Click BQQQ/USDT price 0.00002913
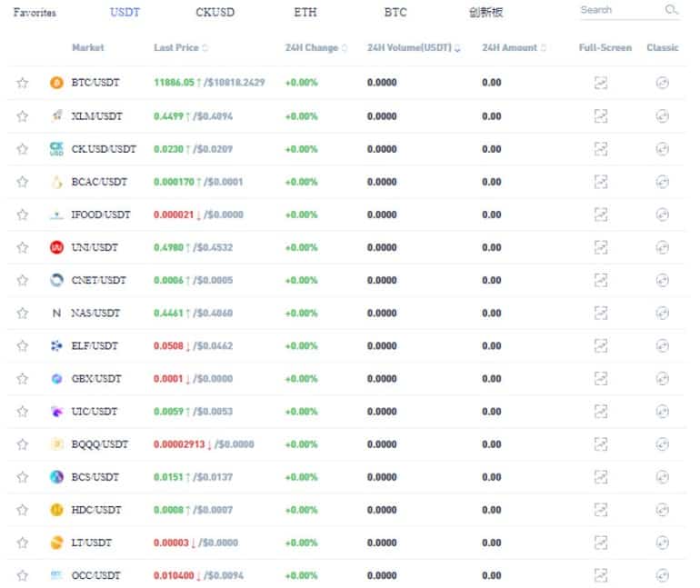This screenshot has width=700, height=588. point(179,444)
